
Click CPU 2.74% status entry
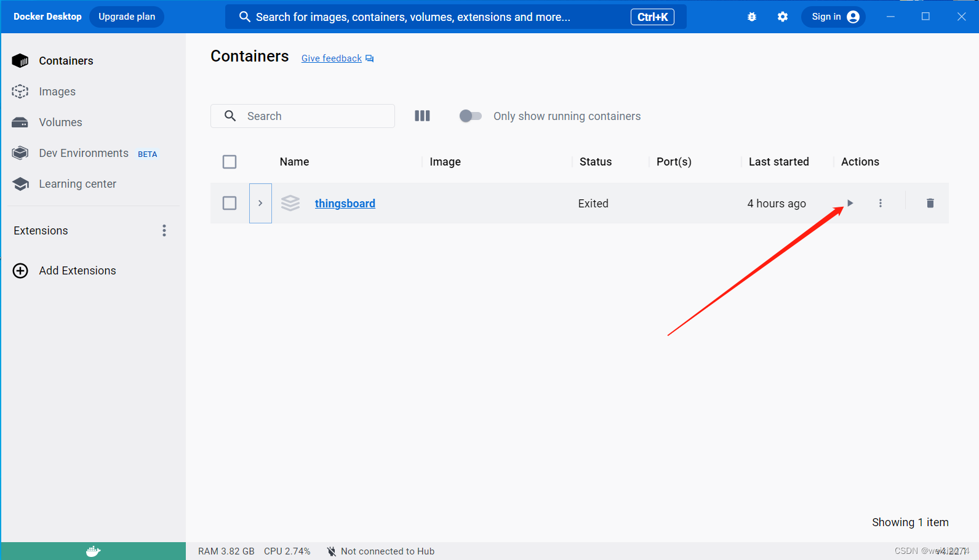(287, 551)
